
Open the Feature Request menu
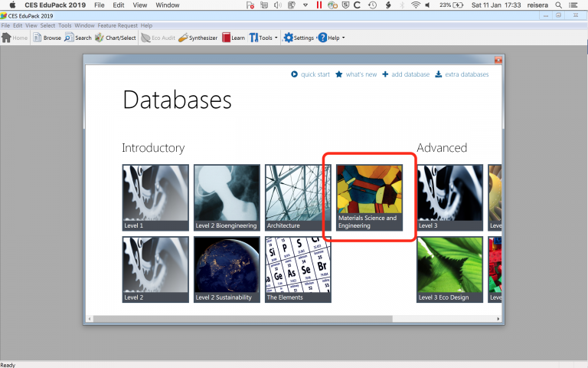coord(118,25)
